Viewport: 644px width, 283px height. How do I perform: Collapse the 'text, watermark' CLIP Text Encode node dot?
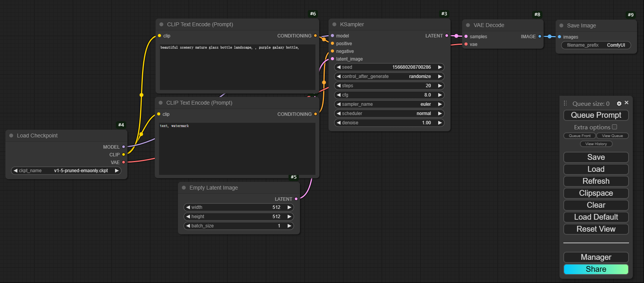[x=161, y=103]
